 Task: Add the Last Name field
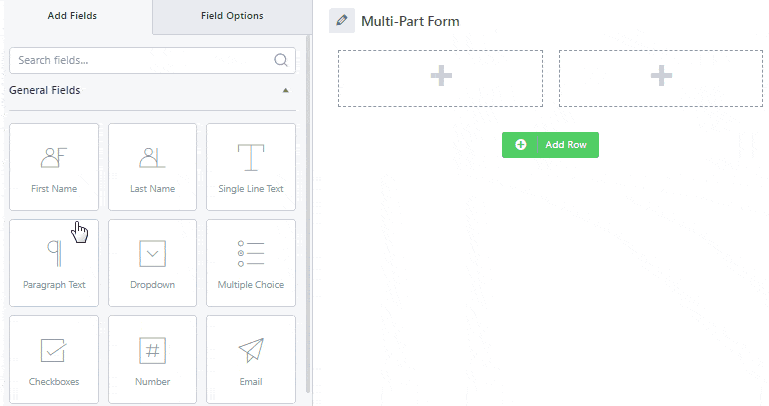153,167
